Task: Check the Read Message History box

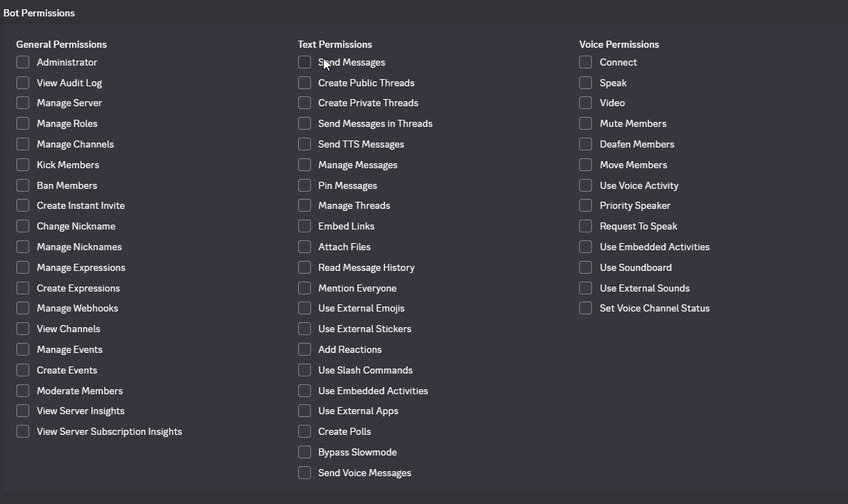Action: pyautogui.click(x=305, y=268)
